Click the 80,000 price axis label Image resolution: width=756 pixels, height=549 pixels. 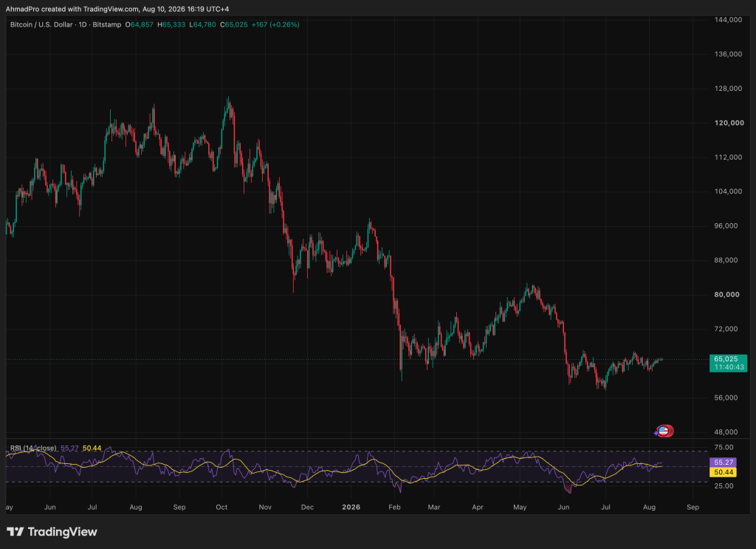click(726, 295)
